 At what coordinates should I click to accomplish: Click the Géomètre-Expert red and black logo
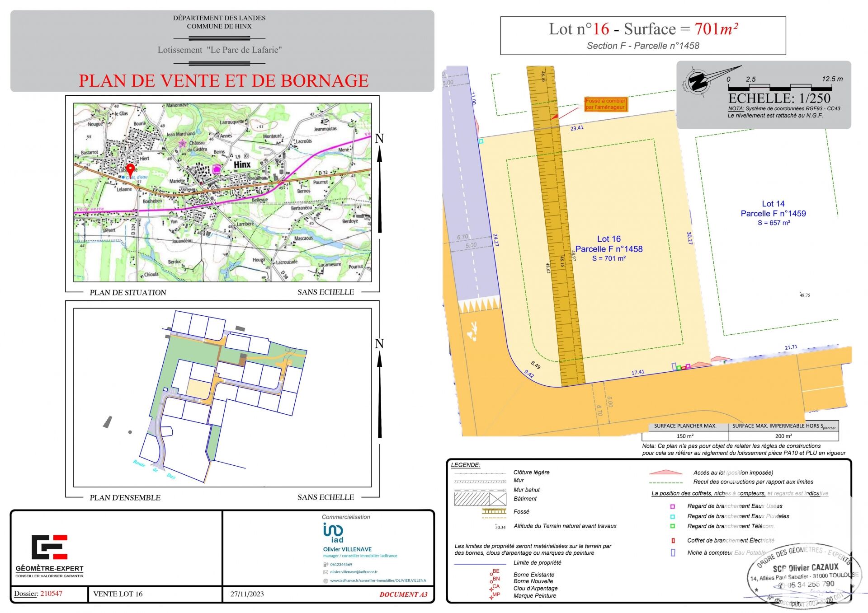pyautogui.click(x=49, y=547)
